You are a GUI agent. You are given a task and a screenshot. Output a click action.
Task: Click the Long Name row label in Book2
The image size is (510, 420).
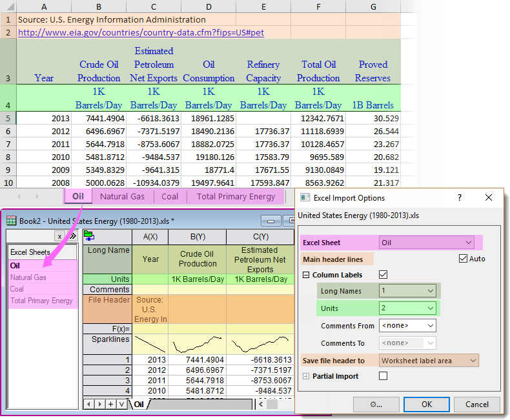[108, 259]
